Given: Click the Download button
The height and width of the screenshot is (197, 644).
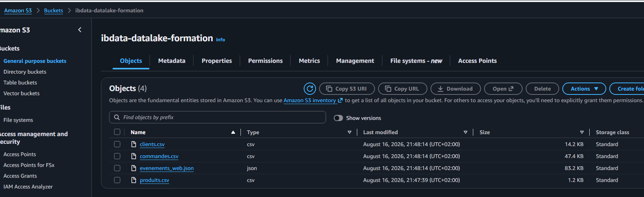Looking at the screenshot, I should (x=456, y=89).
